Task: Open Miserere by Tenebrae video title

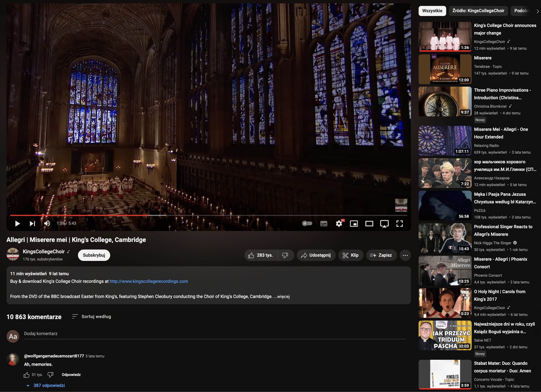Action: tap(483, 58)
